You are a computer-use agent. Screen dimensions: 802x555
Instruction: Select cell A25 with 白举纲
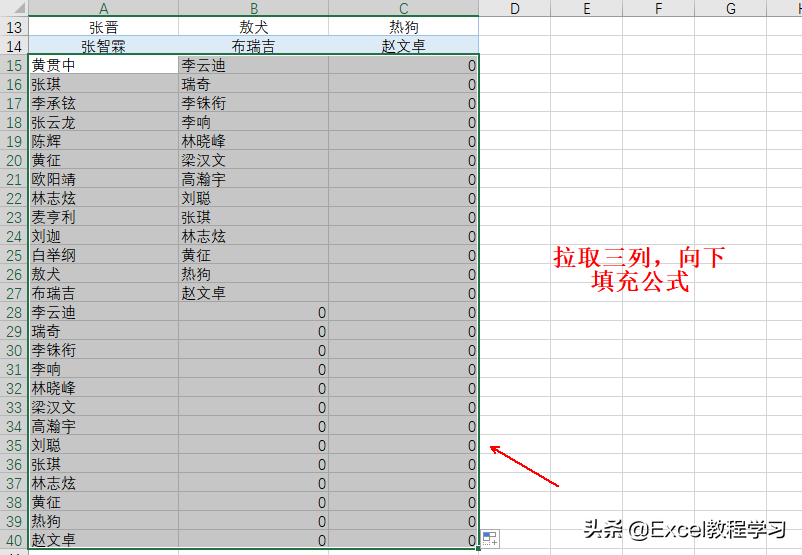103,255
